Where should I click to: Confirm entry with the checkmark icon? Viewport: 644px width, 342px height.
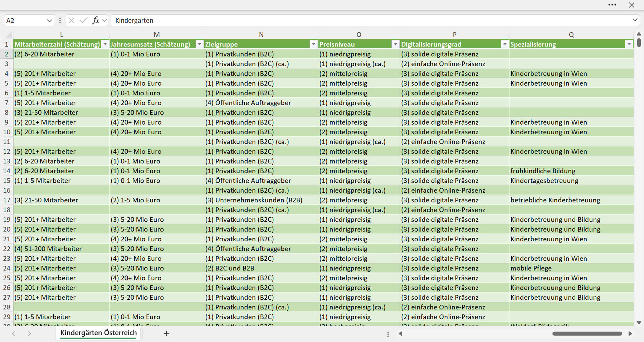tap(83, 20)
